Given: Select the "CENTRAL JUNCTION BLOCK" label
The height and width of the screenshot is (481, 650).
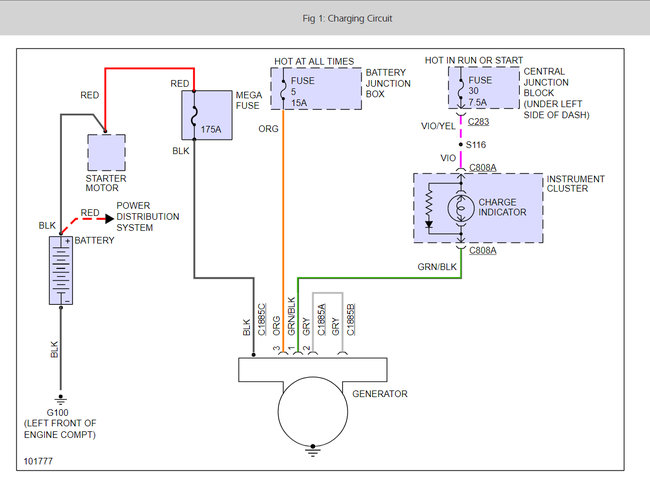Looking at the screenshot, I should [546, 82].
